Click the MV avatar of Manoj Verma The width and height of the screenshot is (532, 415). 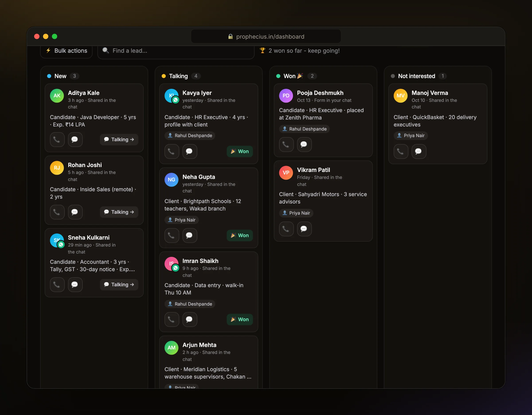coord(401,96)
